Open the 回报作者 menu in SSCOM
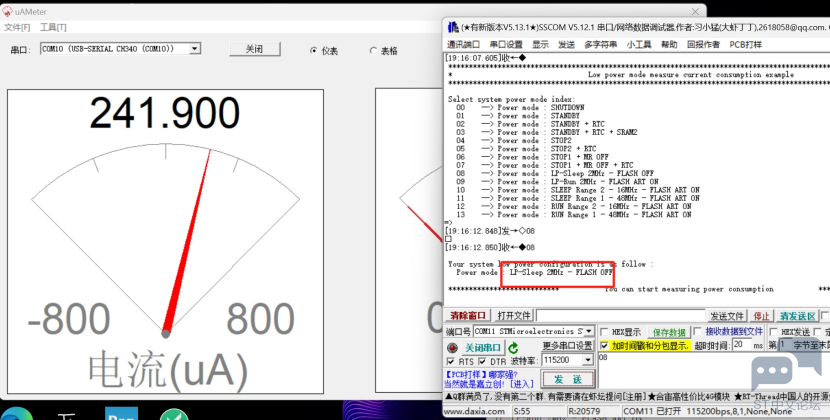 (x=703, y=44)
